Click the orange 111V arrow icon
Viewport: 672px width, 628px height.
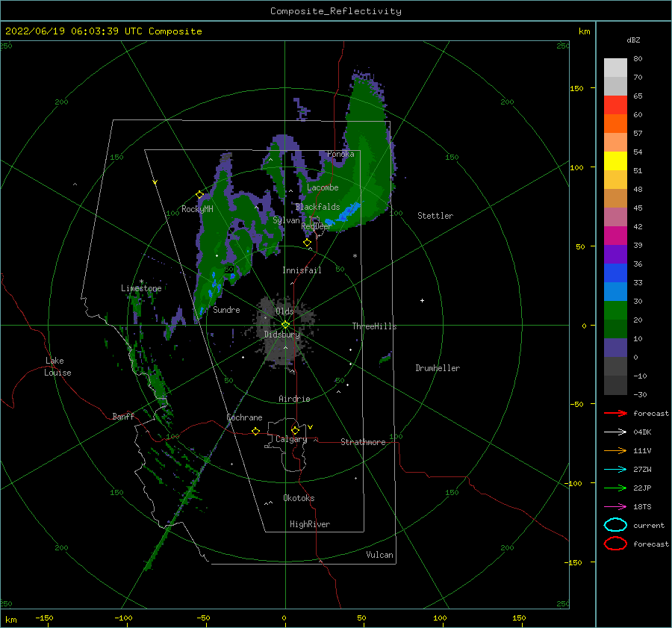615,450
